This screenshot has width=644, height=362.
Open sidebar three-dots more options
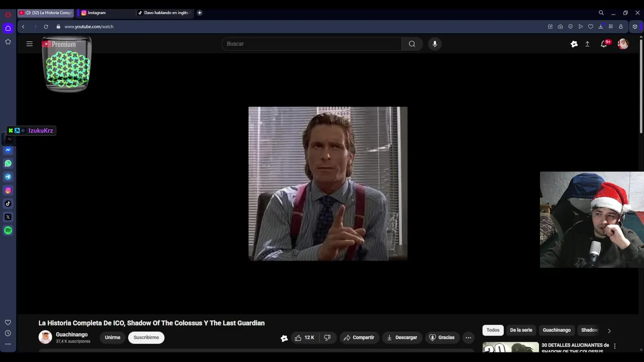pyautogui.click(x=8, y=344)
